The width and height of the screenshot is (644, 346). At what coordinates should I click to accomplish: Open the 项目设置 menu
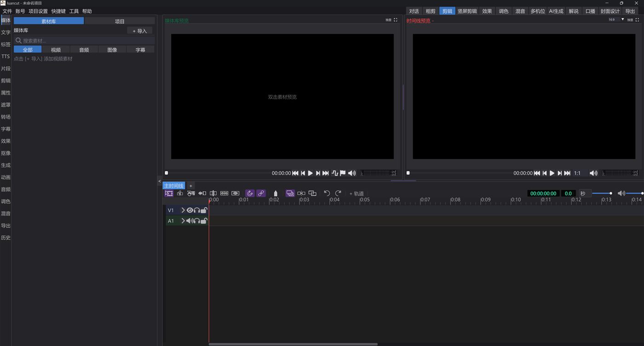point(38,11)
